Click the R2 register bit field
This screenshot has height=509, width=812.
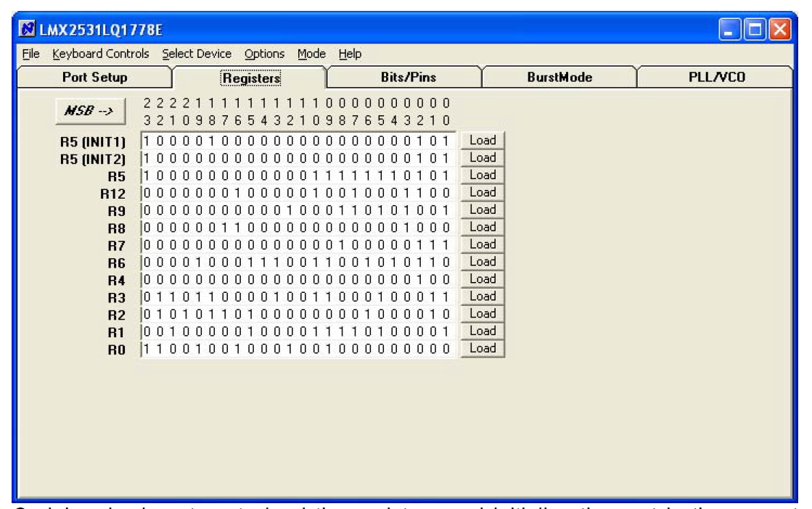(x=298, y=314)
